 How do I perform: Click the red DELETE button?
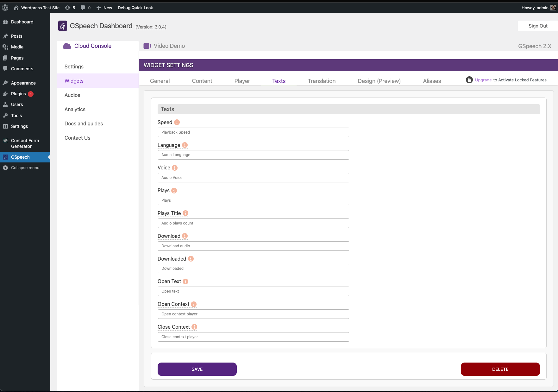[500, 369]
